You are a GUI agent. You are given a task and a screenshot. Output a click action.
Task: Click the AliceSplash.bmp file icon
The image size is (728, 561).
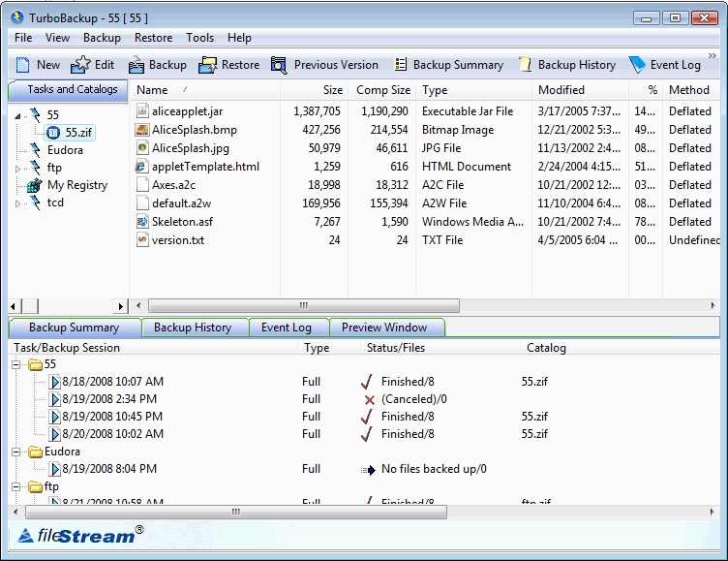point(141,129)
